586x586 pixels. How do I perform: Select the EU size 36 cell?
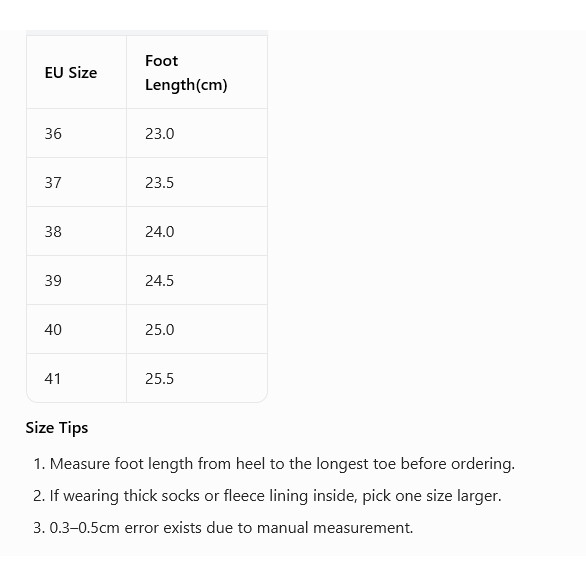76,133
